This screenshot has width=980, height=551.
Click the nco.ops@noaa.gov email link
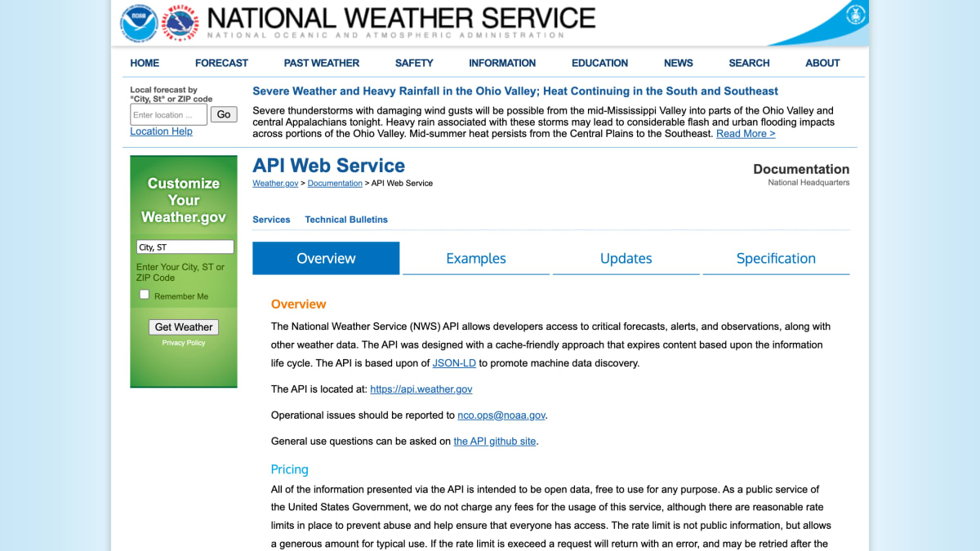(x=501, y=415)
